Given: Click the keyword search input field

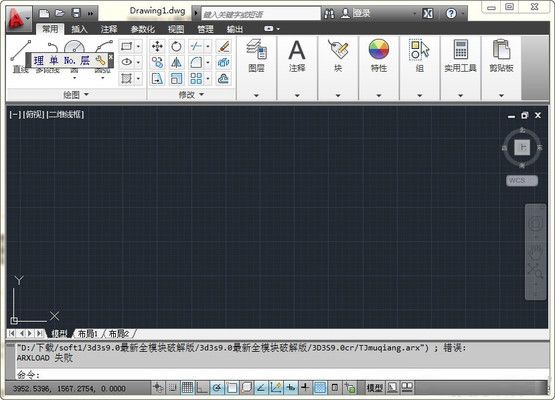Looking at the screenshot, I should 261,14.
